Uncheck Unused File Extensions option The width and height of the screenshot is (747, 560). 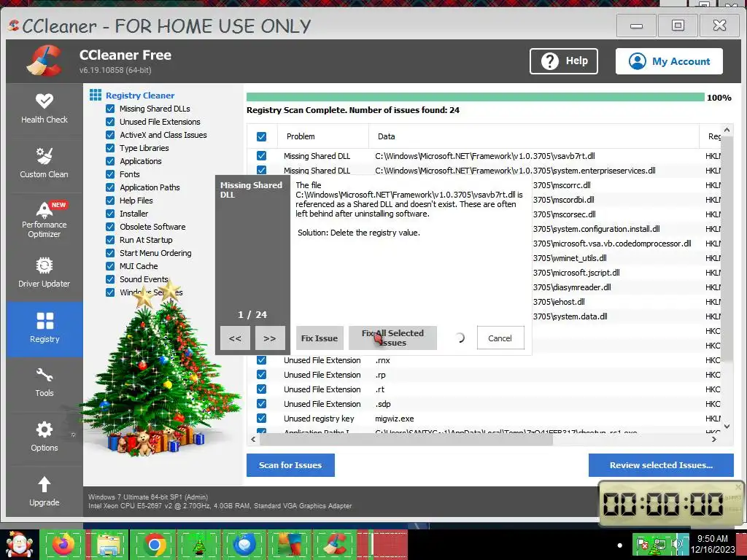[x=110, y=122]
